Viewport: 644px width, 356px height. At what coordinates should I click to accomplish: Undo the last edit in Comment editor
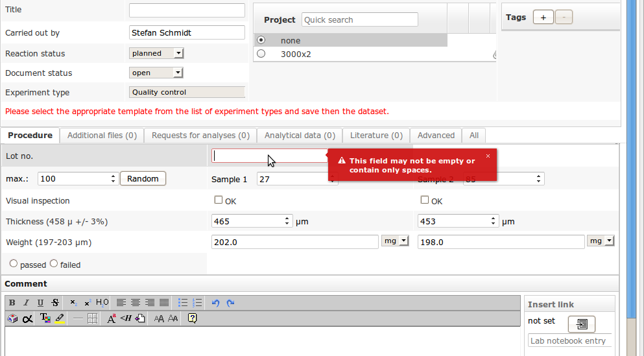click(216, 303)
